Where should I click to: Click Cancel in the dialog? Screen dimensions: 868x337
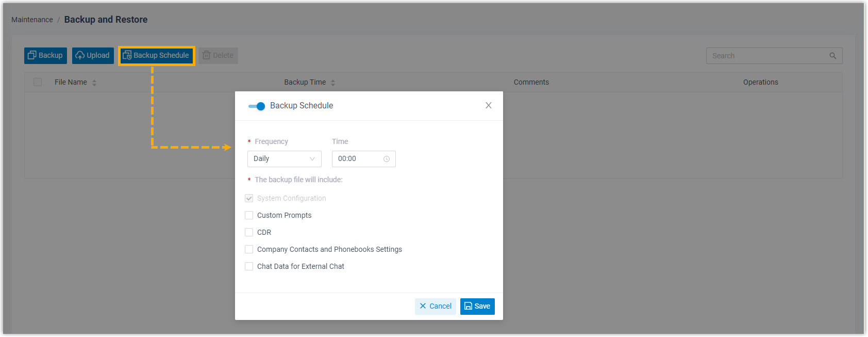coord(436,307)
